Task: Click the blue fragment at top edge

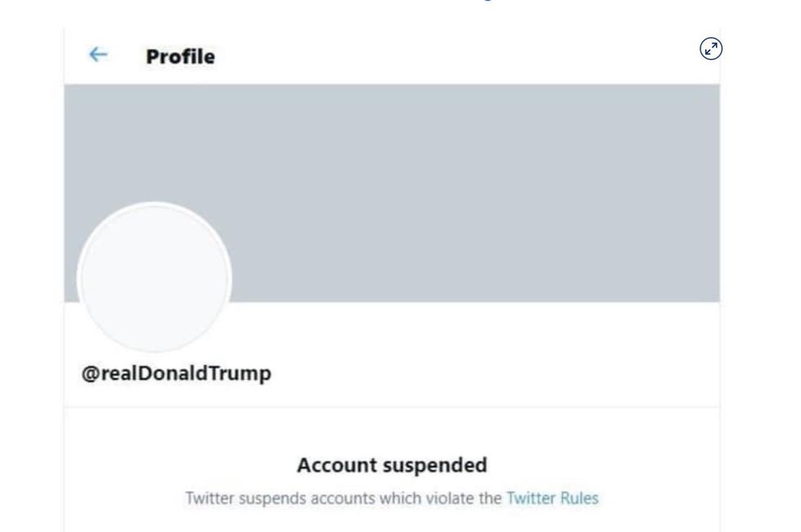Action: (x=490, y=2)
